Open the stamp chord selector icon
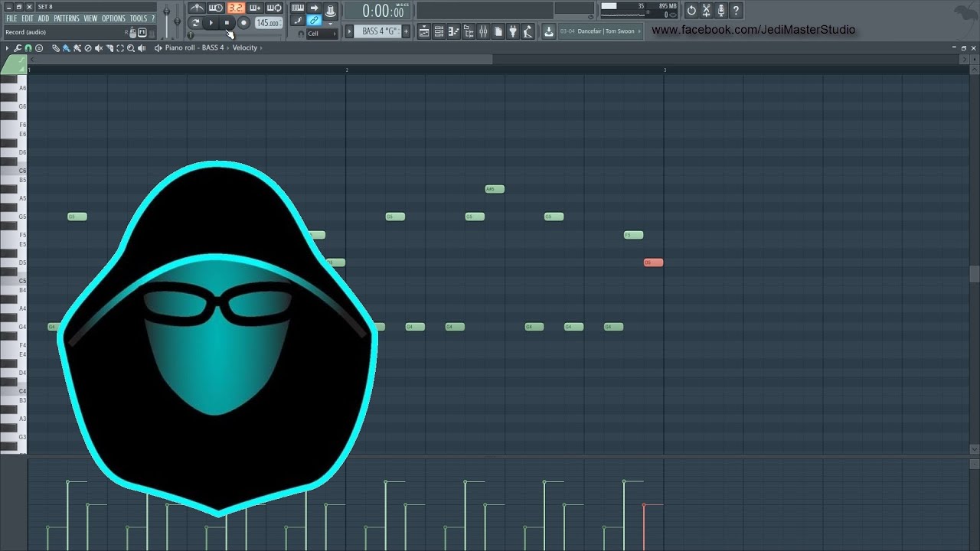 coord(38,47)
